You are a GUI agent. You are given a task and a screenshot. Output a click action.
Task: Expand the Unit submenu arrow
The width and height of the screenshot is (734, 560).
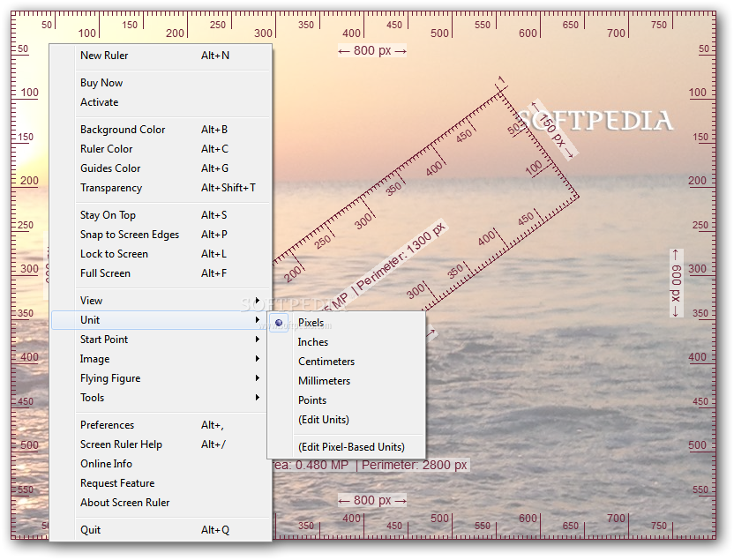pos(258,320)
